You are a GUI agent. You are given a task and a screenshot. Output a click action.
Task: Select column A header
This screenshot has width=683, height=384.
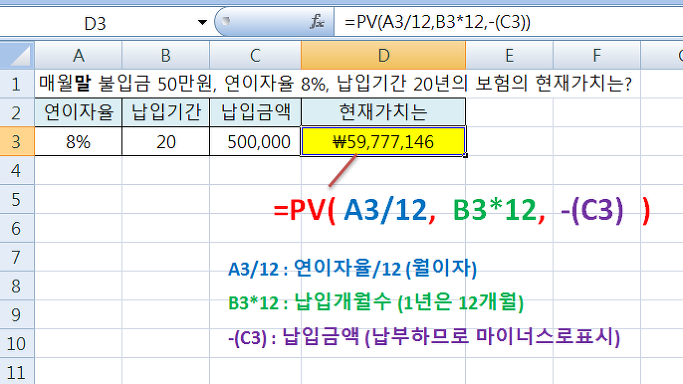point(78,55)
